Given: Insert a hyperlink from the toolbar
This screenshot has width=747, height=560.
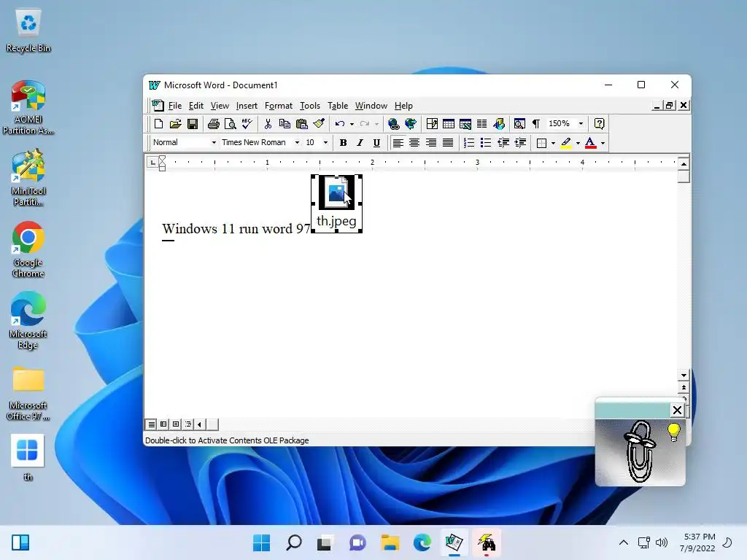Looking at the screenshot, I should coord(393,124).
